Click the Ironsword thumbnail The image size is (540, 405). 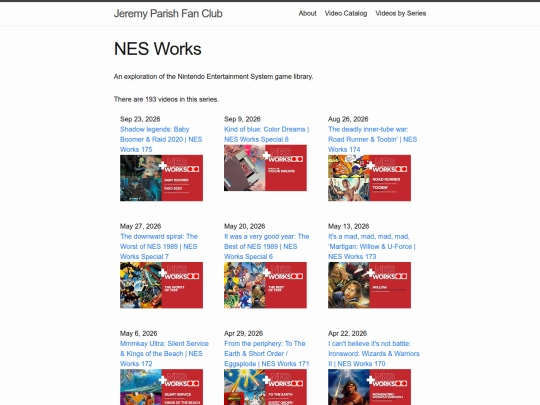370,387
